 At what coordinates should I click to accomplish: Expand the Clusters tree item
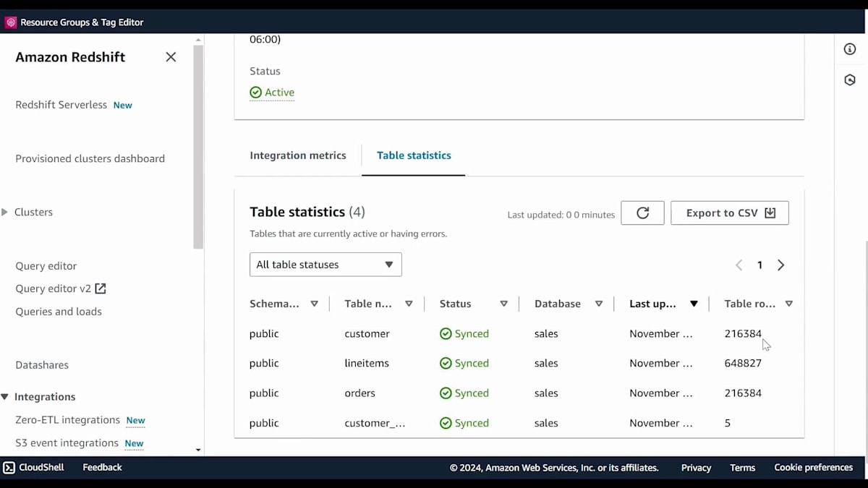point(5,213)
